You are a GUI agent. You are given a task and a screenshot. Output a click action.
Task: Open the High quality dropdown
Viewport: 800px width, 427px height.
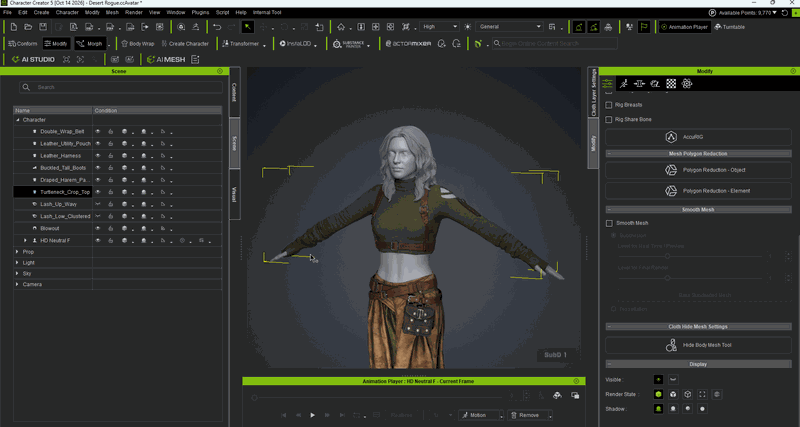point(440,27)
